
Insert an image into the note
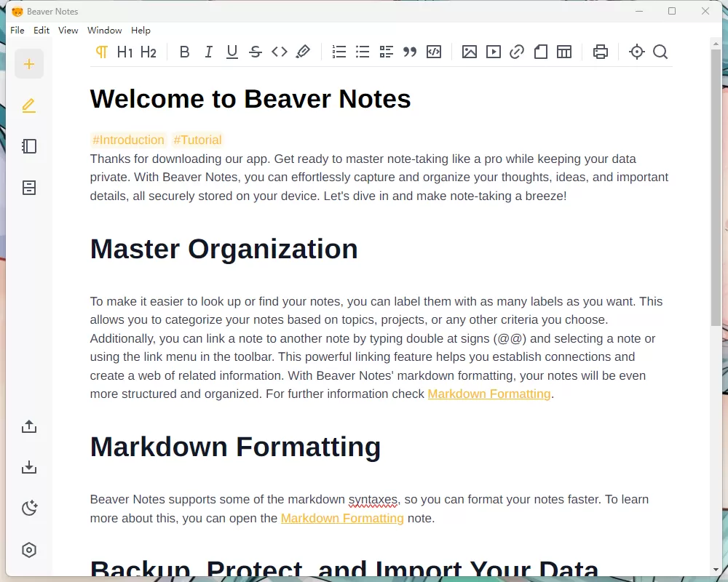[x=470, y=52]
